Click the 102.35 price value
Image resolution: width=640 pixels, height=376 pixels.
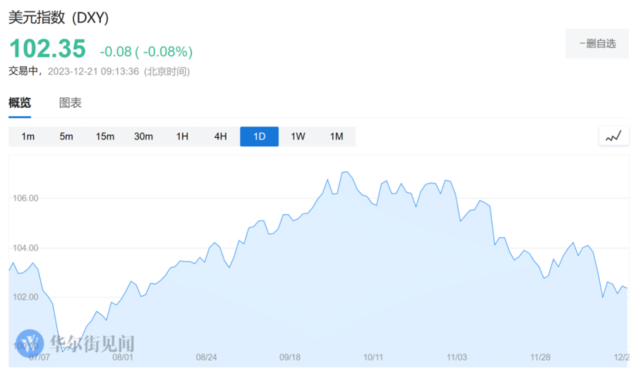47,49
